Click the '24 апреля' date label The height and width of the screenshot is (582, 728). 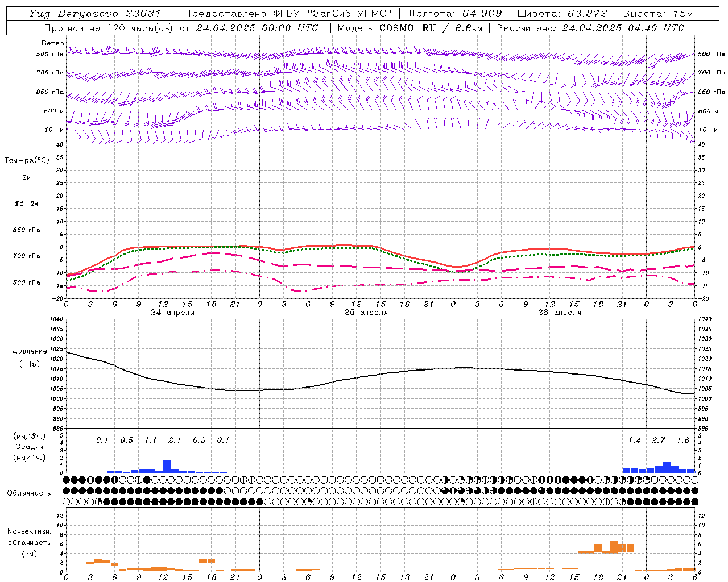pos(173,313)
